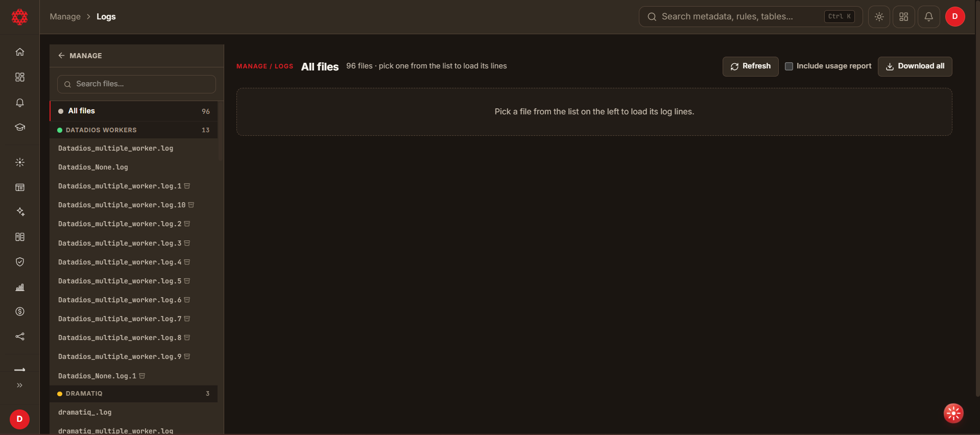Screen dimensions: 980x435
Task: Open the share nodes icon
Action: pyautogui.click(x=20, y=336)
